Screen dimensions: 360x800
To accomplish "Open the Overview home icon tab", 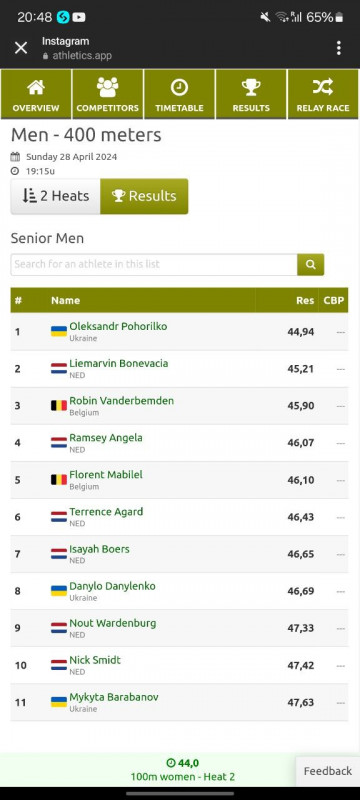I will pos(36,94).
